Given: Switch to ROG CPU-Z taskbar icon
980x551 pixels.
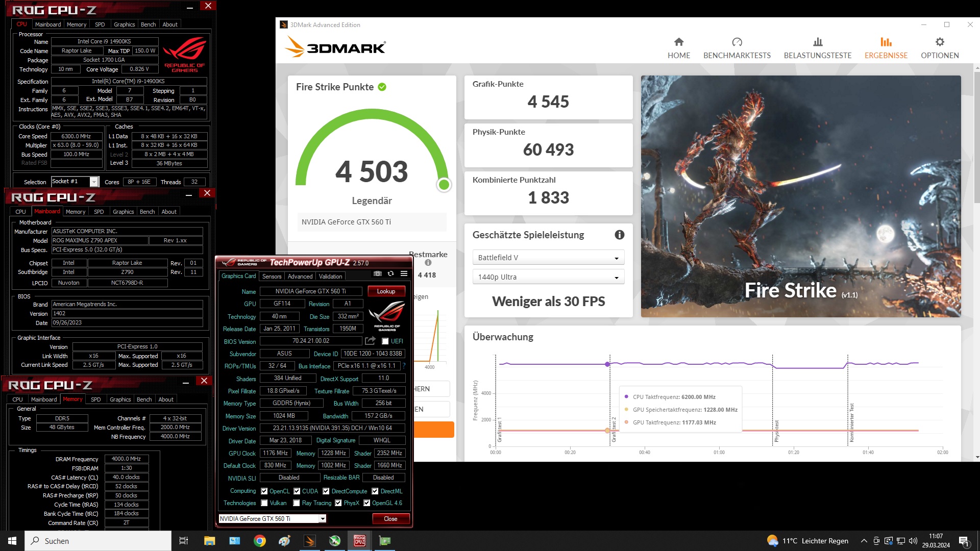Looking at the screenshot, I should (x=360, y=541).
